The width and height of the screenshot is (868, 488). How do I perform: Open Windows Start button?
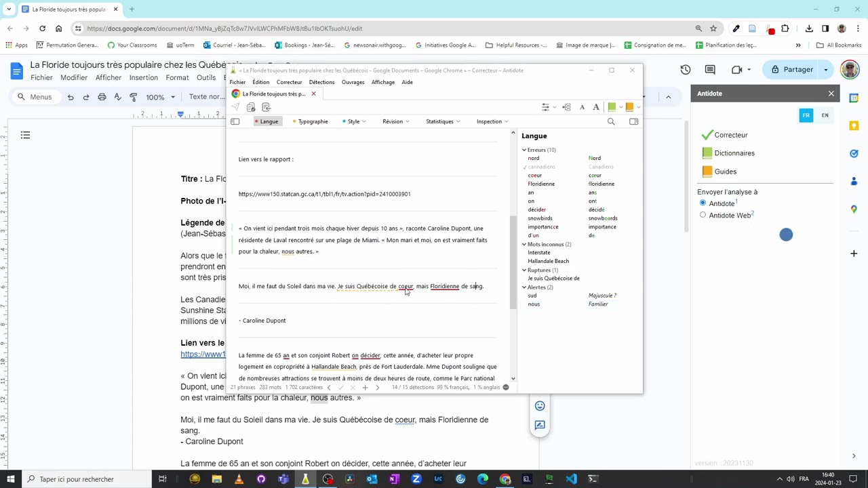tap(11, 479)
